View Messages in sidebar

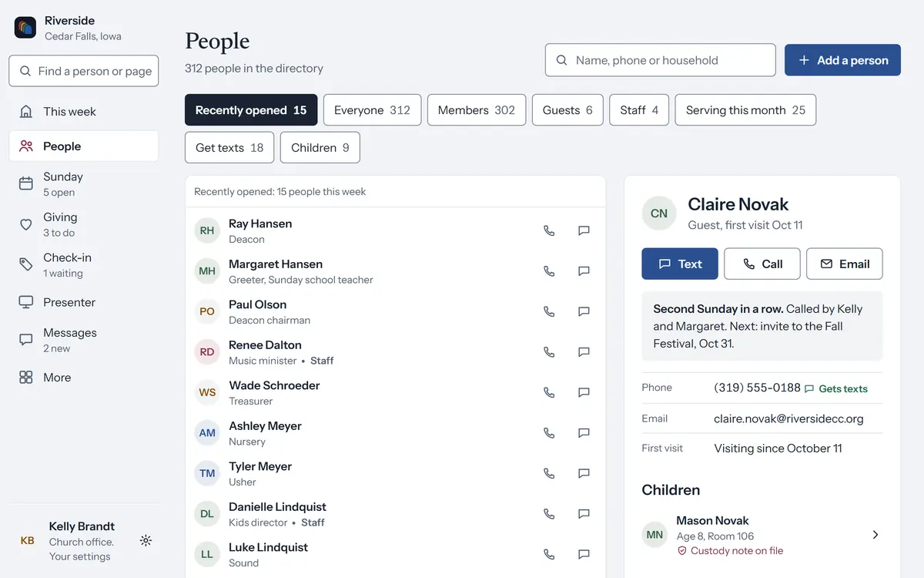[84, 340]
